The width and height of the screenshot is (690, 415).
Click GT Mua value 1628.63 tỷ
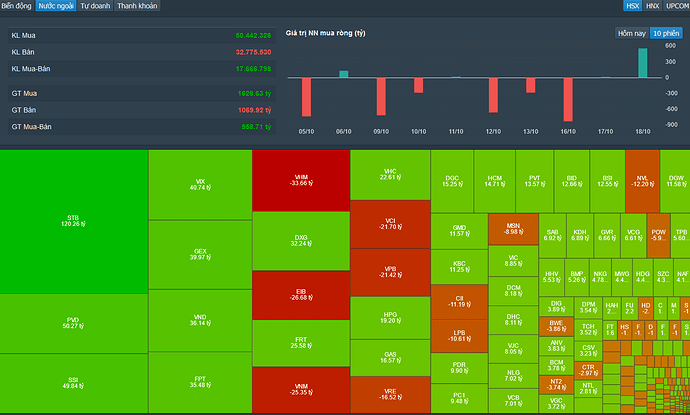[254, 94]
